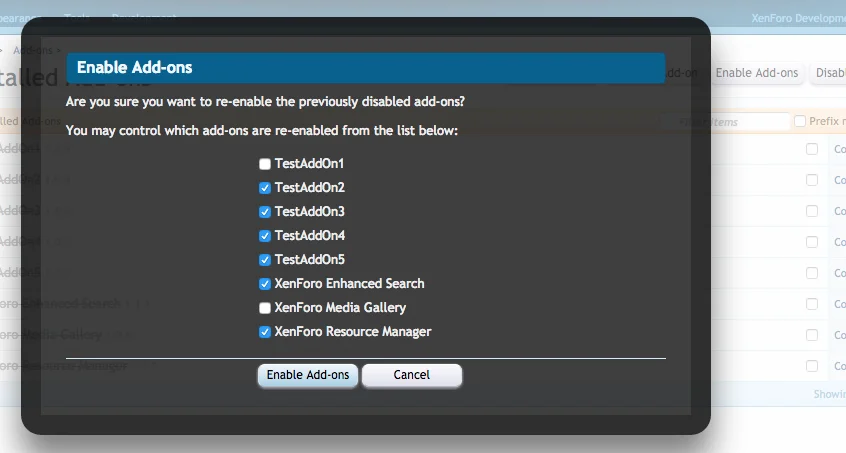This screenshot has height=453, width=846.
Task: Click the Enable Add-ons button in the page header
Action: 756,73
